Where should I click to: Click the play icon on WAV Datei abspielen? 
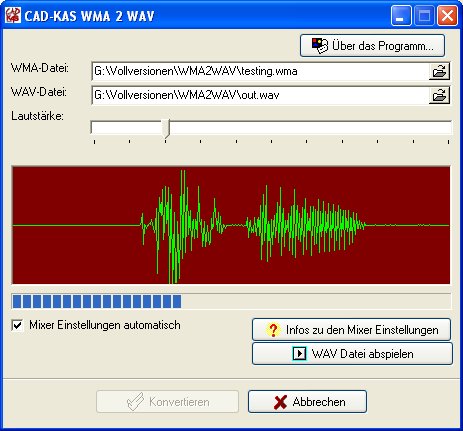point(299,354)
